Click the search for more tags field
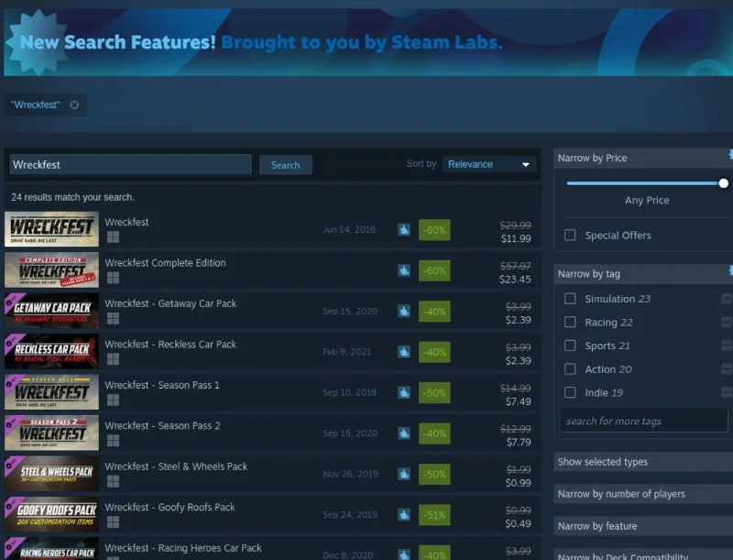Screen dimensions: 733x560 click(645, 421)
